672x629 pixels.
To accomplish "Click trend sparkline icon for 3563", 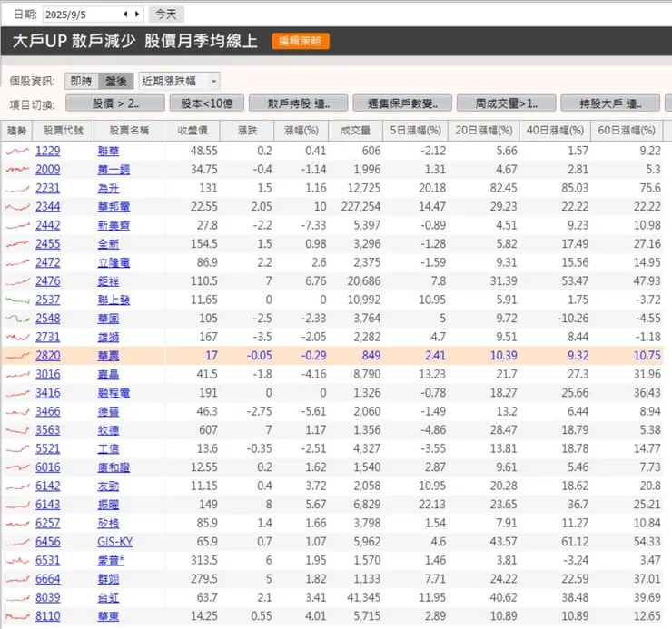I will click(17, 430).
